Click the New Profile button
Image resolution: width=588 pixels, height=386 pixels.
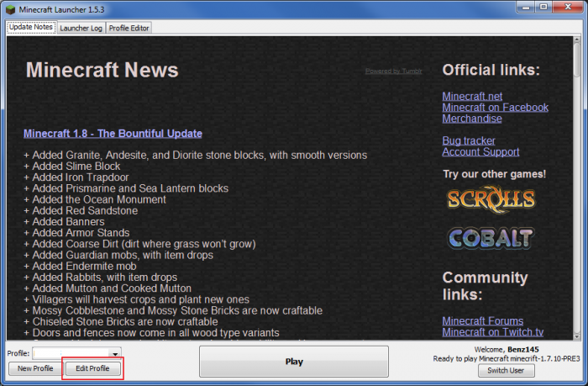(35, 368)
